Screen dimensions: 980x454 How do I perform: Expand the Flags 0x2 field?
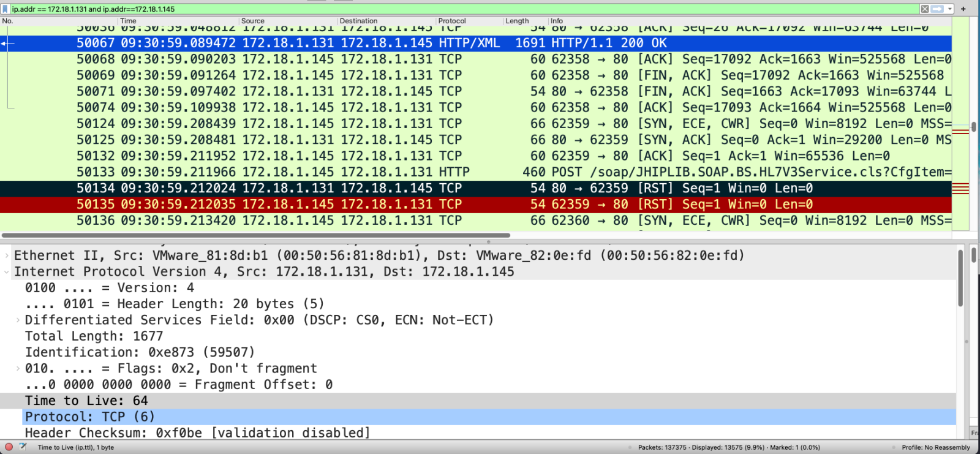tap(18, 368)
